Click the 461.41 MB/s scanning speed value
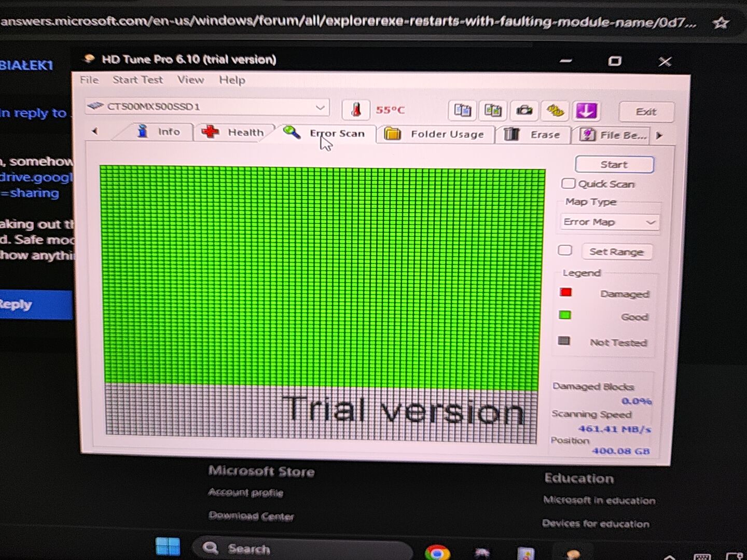This screenshot has height=560, width=747. point(615,429)
